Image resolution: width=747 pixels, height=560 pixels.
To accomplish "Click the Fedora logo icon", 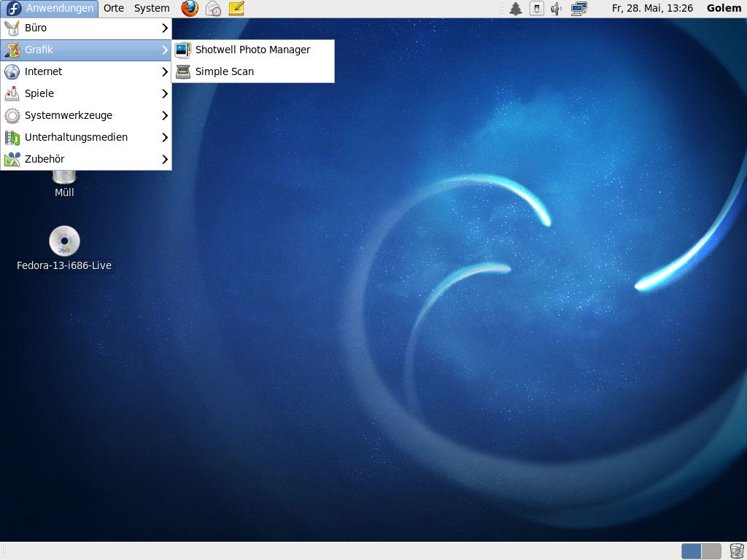I will [14, 8].
